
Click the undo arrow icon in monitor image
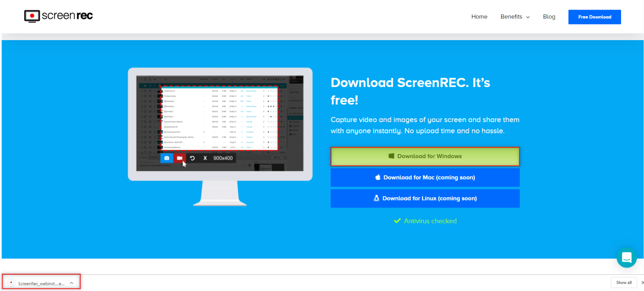[x=192, y=158]
